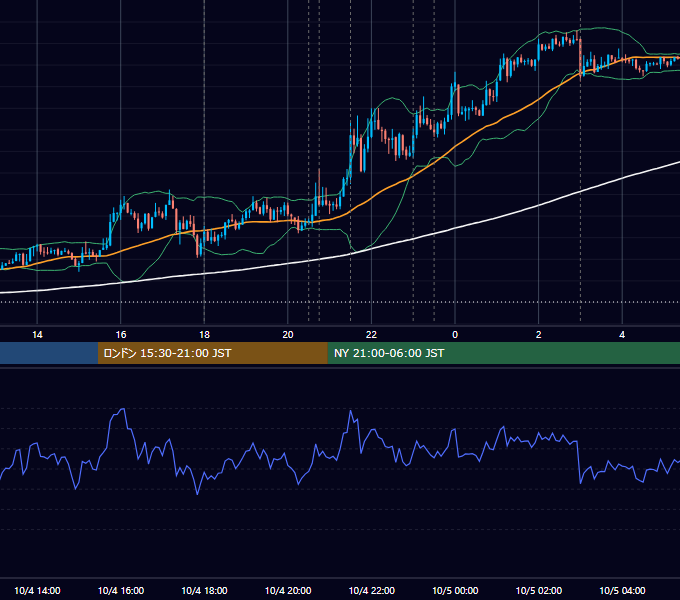This screenshot has width=680, height=600.
Task: Click the 10/4 16:00 time axis label
Action: click(x=121, y=590)
